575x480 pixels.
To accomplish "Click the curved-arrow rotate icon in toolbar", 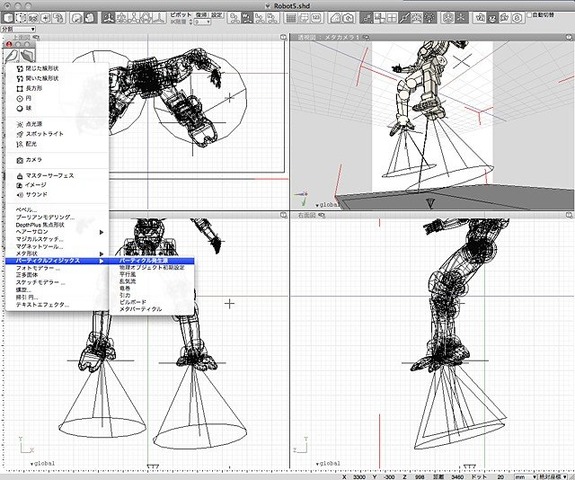I will [77, 18].
